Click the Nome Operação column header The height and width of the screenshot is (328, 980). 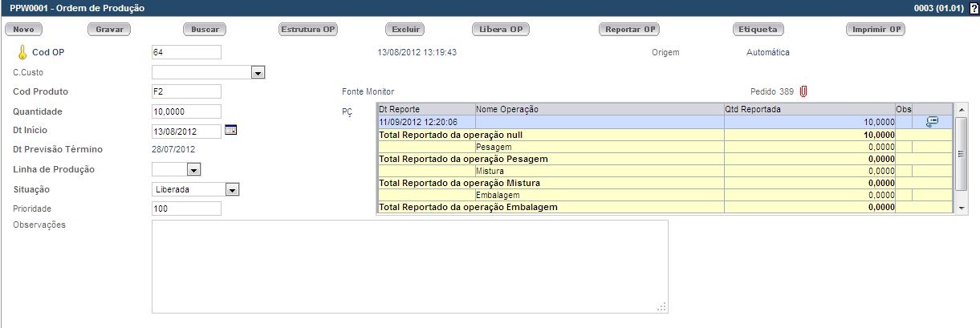pyautogui.click(x=598, y=109)
